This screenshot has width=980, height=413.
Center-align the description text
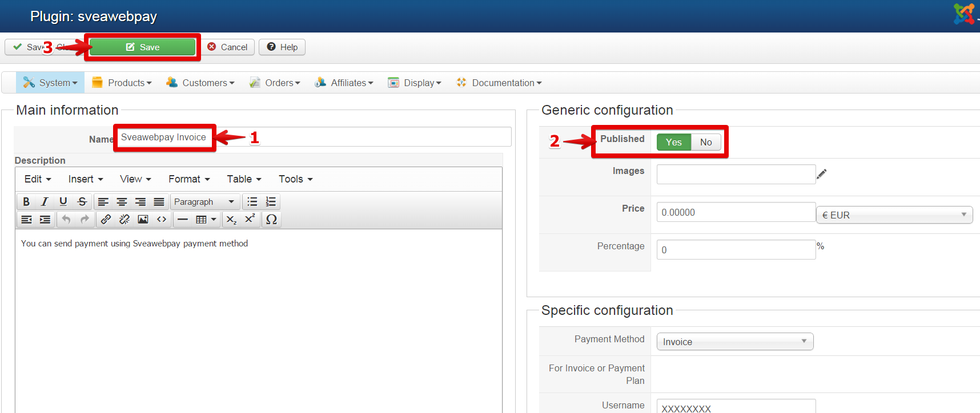point(122,202)
